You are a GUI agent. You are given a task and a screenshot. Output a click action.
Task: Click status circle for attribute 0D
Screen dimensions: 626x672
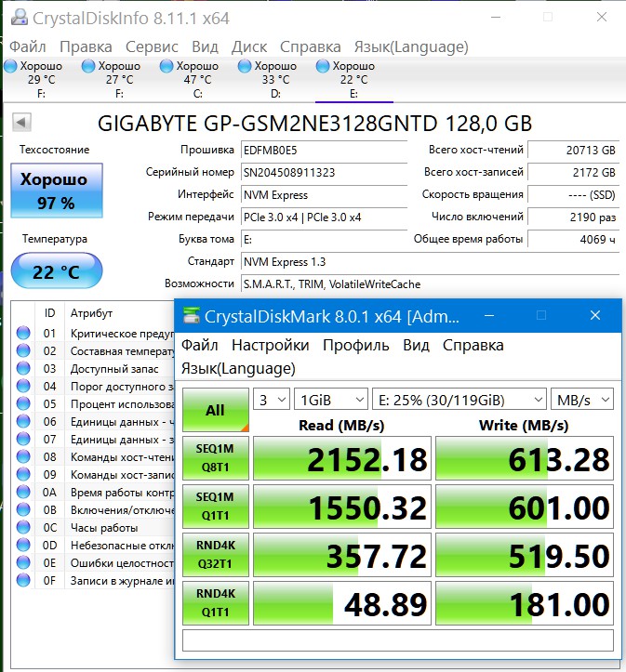click(x=23, y=545)
